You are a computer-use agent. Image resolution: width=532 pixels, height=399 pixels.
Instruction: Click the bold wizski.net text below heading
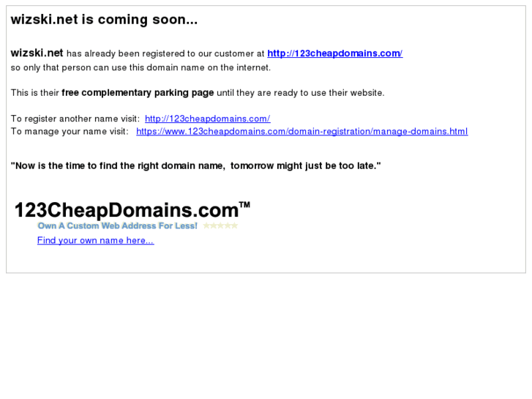tap(37, 53)
